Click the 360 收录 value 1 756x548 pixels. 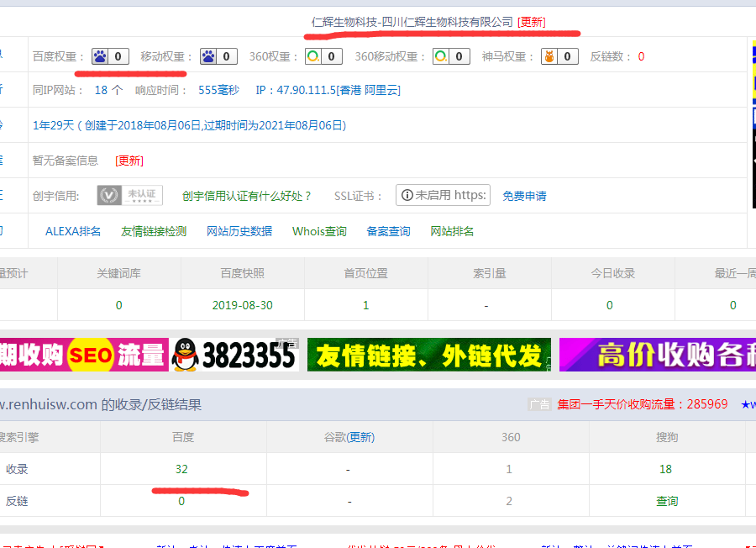(509, 469)
